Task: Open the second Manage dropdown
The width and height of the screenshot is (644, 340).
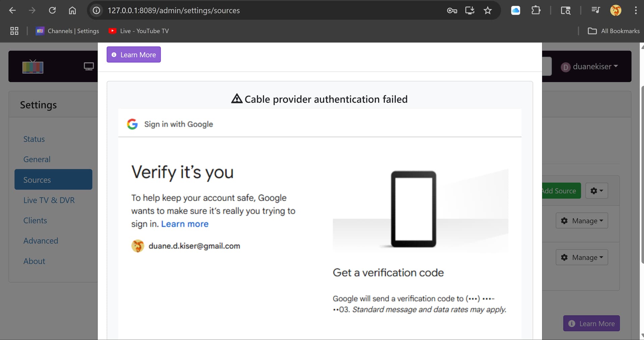Action: [582, 257]
